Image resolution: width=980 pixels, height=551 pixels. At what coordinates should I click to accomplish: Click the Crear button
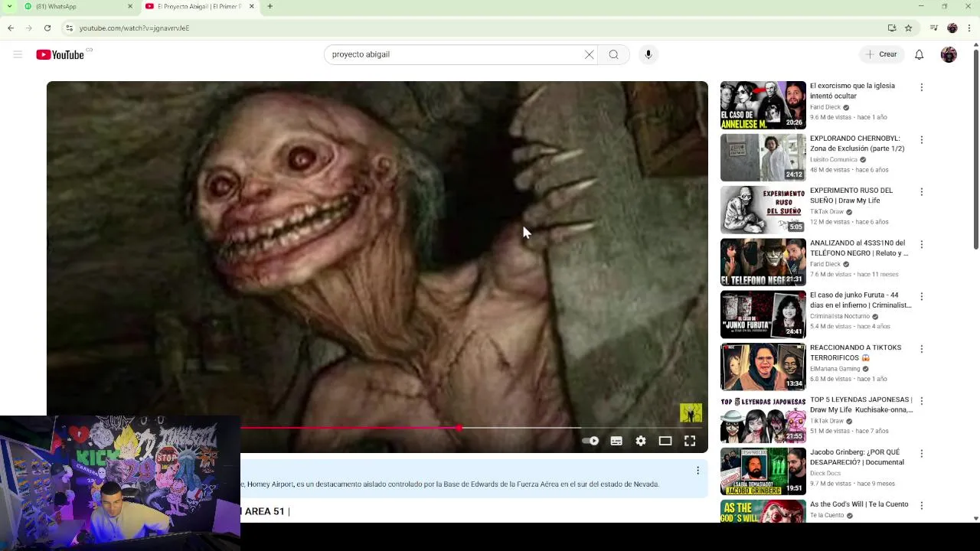pos(881,54)
